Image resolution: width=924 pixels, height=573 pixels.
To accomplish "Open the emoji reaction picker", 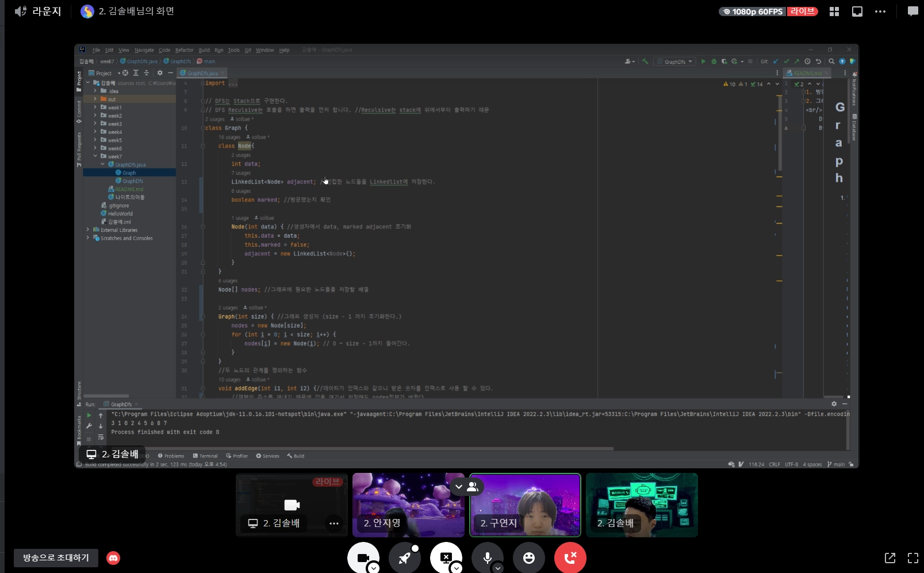I will click(x=528, y=557).
